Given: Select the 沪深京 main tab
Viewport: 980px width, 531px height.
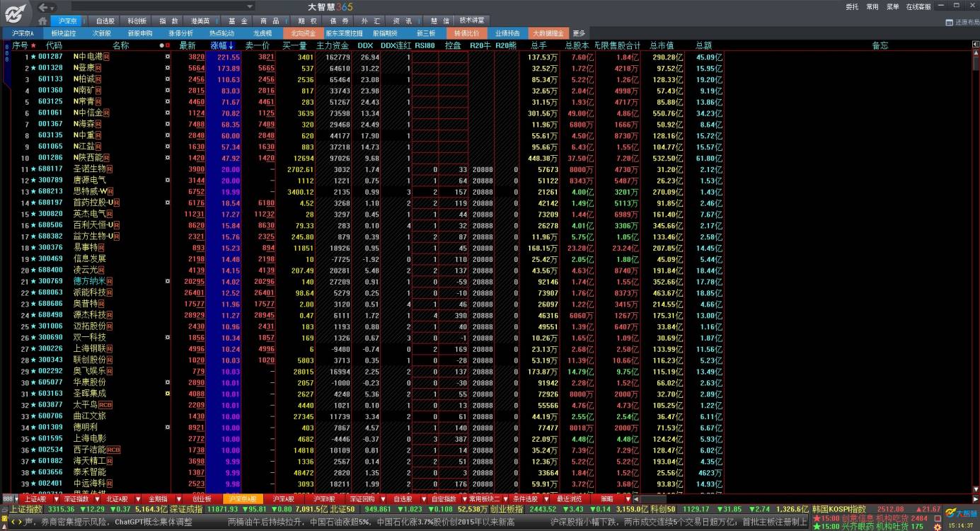Looking at the screenshot, I should click(x=69, y=21).
